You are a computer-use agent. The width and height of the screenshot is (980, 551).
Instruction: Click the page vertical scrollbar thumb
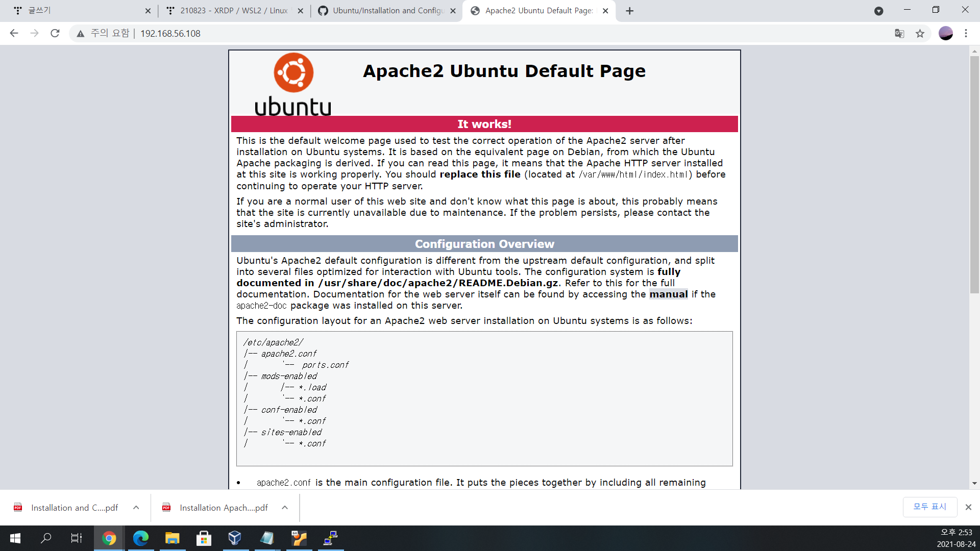(974, 173)
